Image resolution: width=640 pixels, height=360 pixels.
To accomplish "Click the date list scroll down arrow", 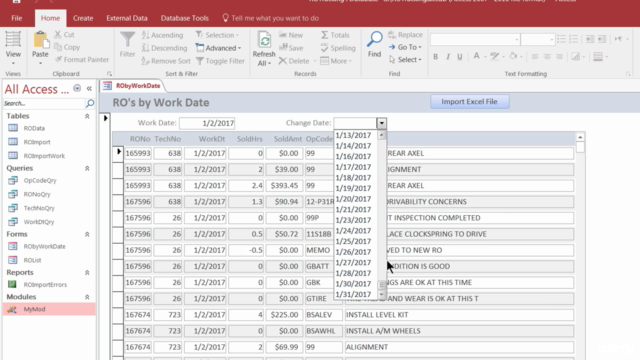I will (382, 294).
